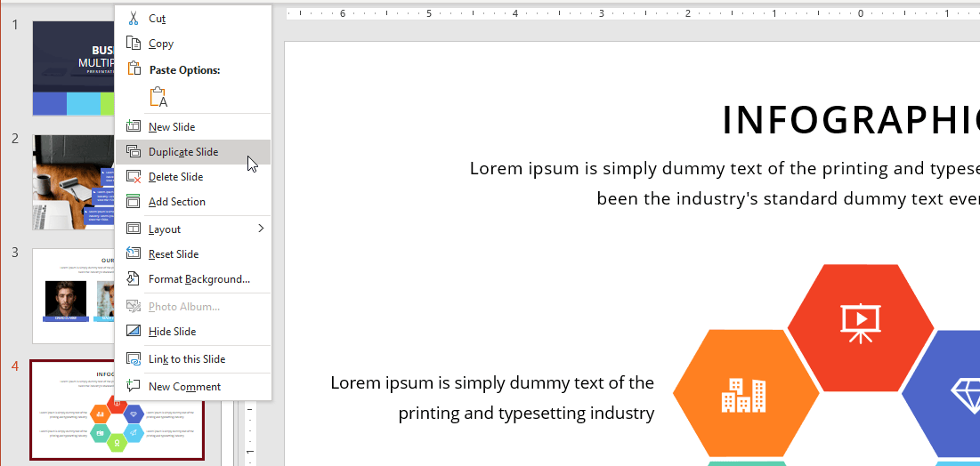Click the Cut scissors icon
The width and height of the screenshot is (980, 466).
(134, 19)
